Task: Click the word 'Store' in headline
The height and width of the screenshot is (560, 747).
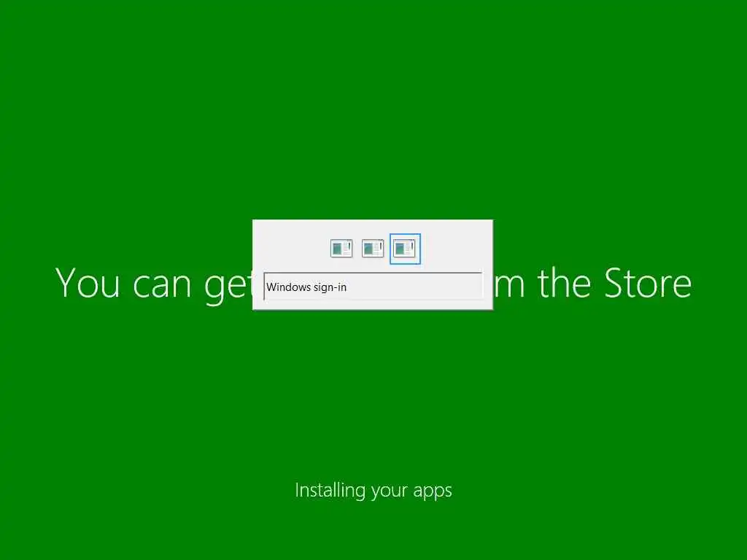Action: pyautogui.click(x=648, y=284)
